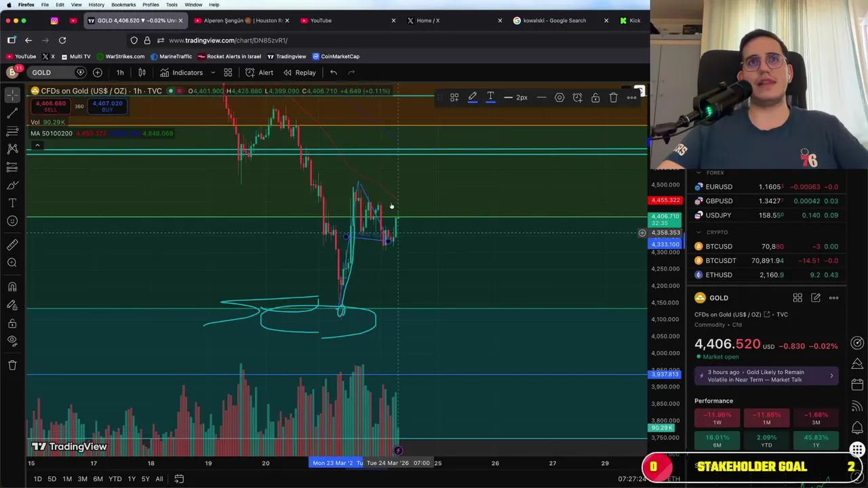Create a price Alert
The height and width of the screenshot is (488, 868).
tap(259, 73)
